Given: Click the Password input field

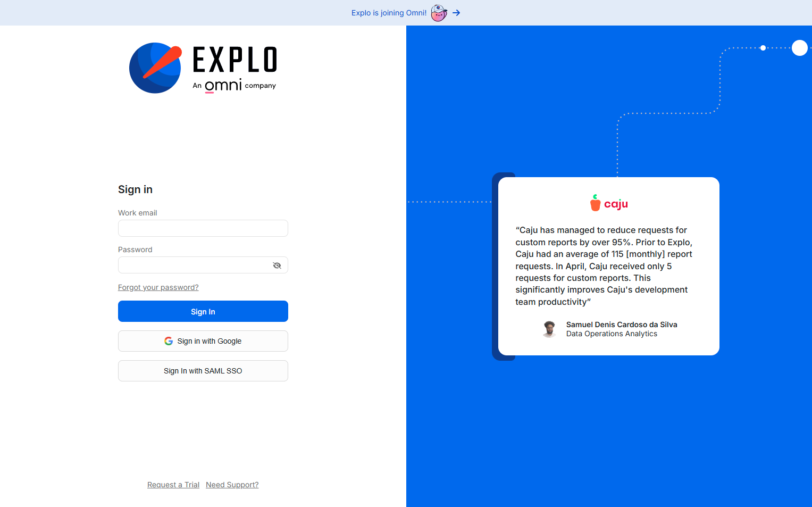Looking at the screenshot, I should (x=197, y=265).
